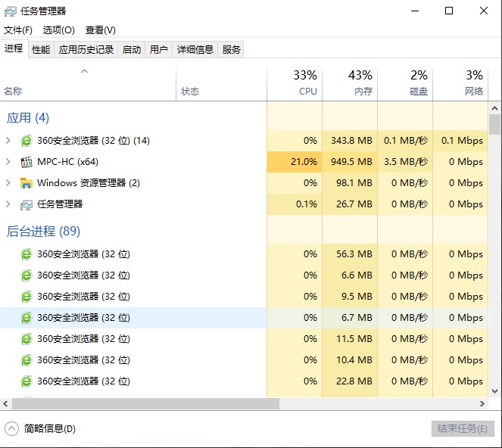Click the 360 browser icon under Apps
Screen dimensions: 502x448
coord(27,141)
